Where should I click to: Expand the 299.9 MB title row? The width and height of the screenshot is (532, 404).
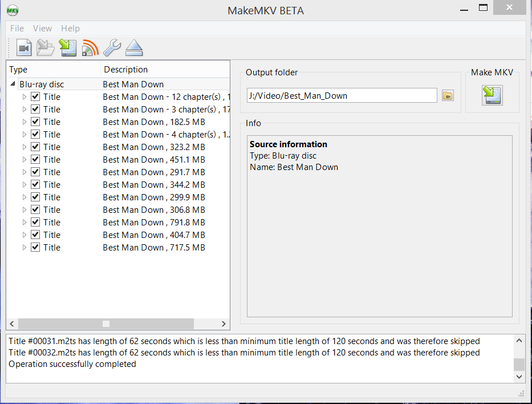[x=24, y=197]
